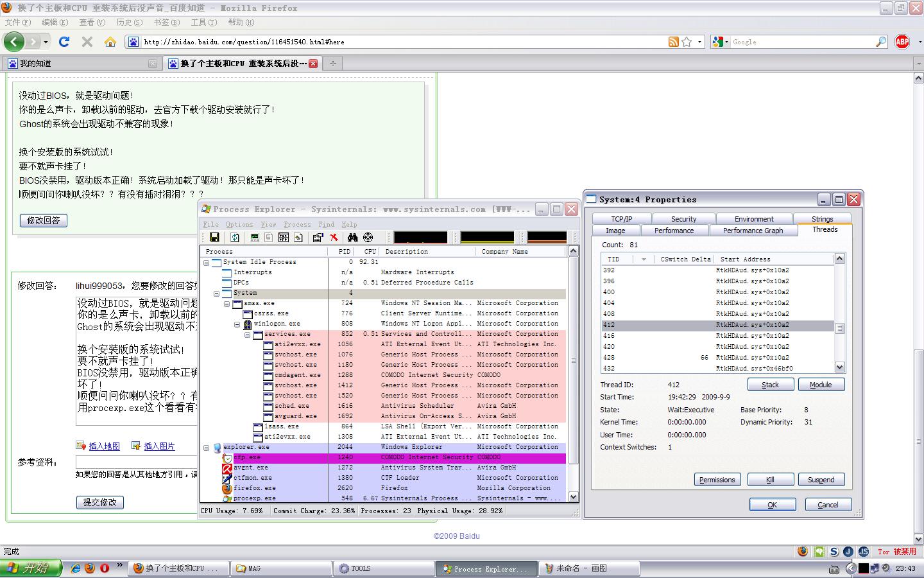Click Suspend thread button
The width and height of the screenshot is (924, 578).
[821, 480]
